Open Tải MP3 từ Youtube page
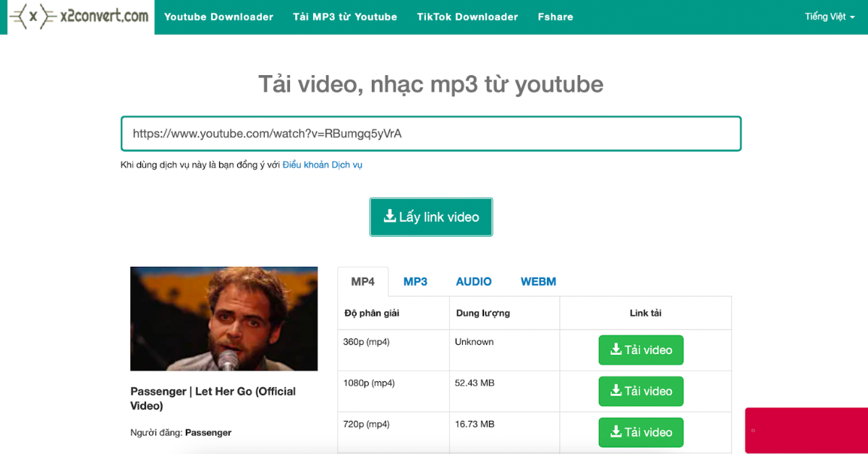 [x=345, y=17]
